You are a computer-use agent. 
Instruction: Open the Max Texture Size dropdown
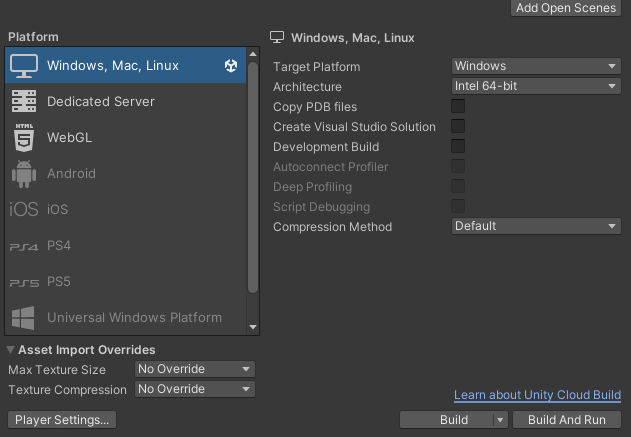[x=195, y=369]
